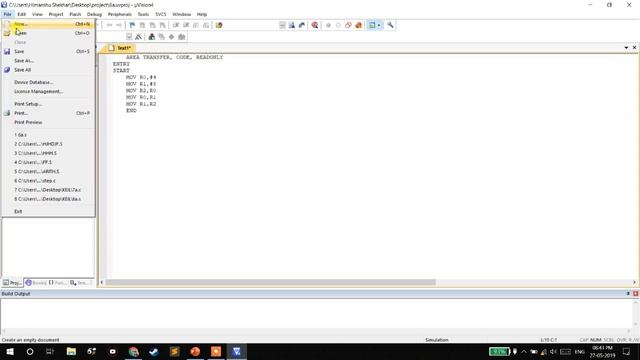Click Manage Run-Time Environment icon
This screenshot has height=360, width=640.
point(171,37)
